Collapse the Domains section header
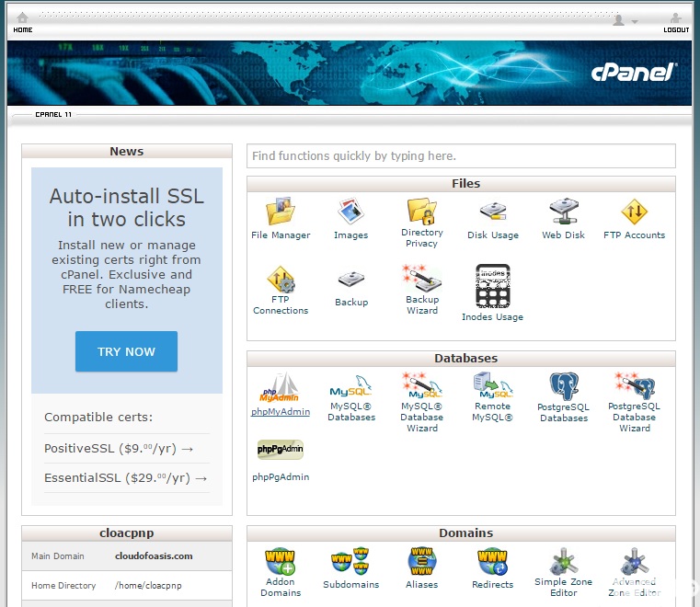The height and width of the screenshot is (607, 700). coord(461,533)
